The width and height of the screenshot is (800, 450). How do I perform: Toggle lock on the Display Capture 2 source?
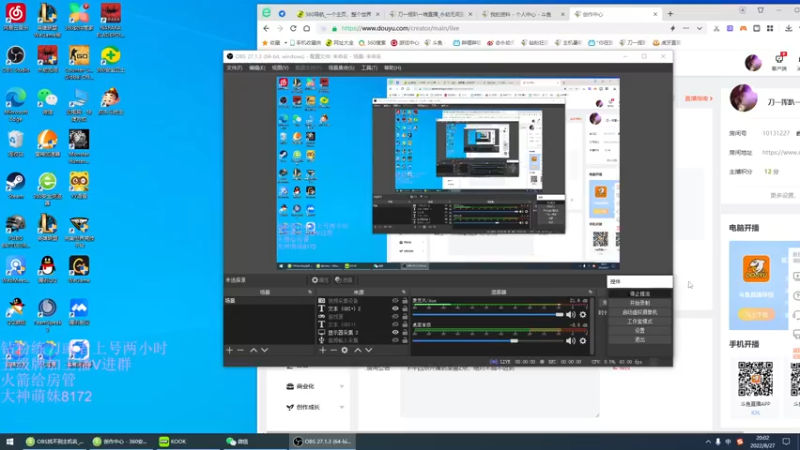405,332
